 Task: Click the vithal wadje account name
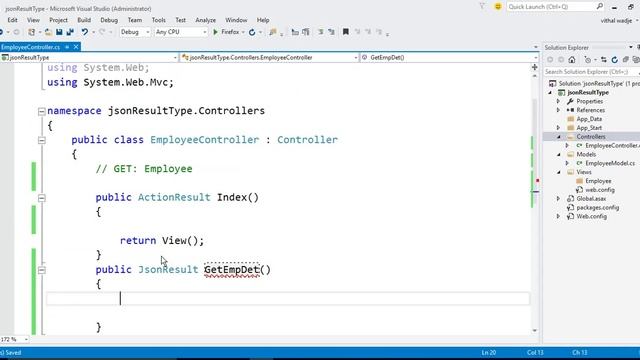(616, 20)
